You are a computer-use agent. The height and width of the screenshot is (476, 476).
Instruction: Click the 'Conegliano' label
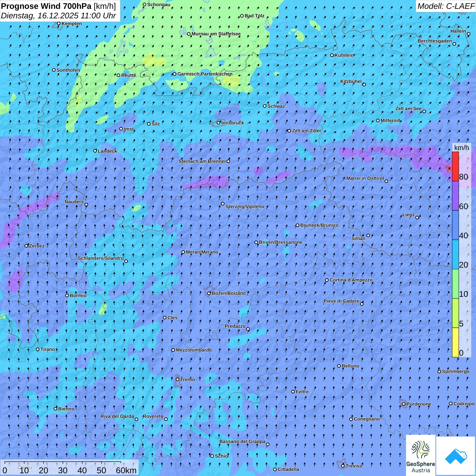pyautogui.click(x=367, y=419)
